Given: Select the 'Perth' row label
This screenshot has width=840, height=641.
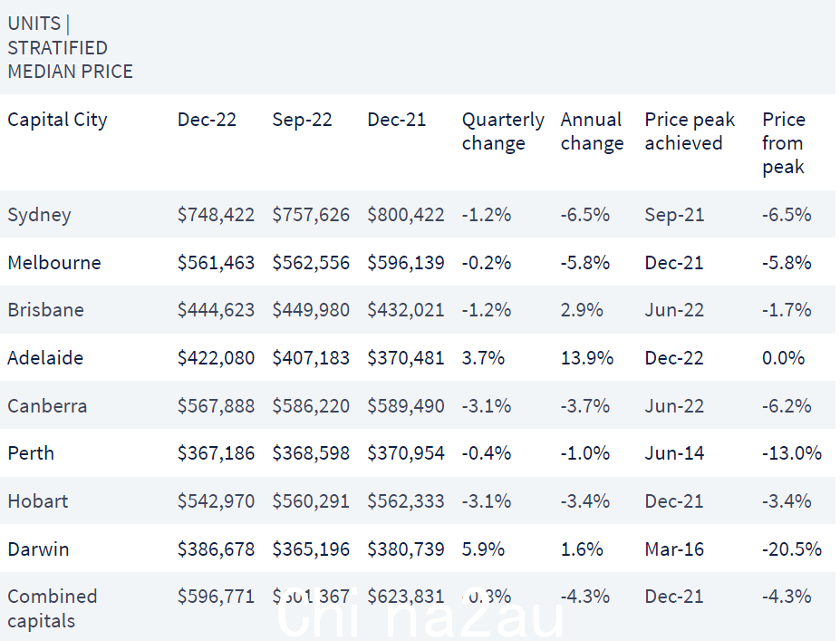Looking at the screenshot, I should tap(31, 453).
